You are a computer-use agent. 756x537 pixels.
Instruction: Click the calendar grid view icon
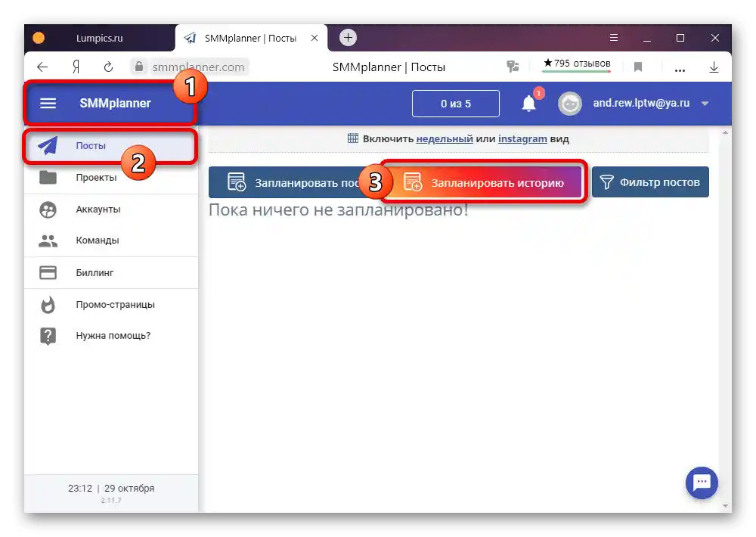[x=352, y=138]
